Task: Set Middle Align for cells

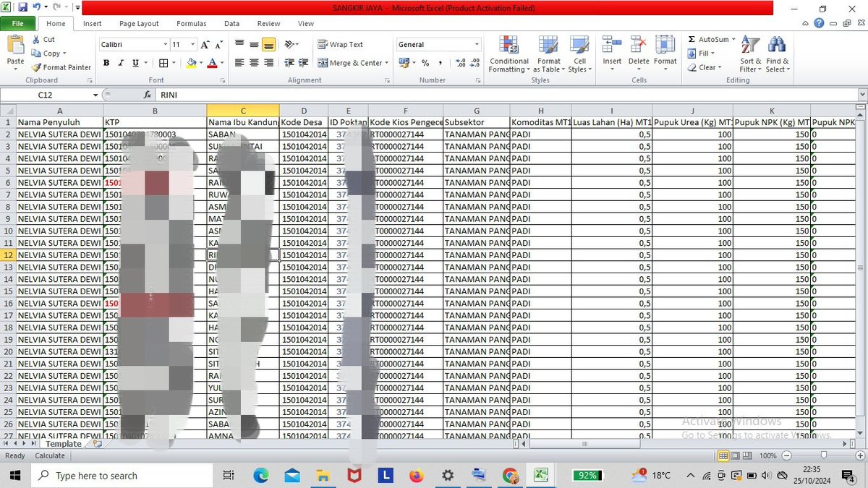Action: pyautogui.click(x=254, y=44)
